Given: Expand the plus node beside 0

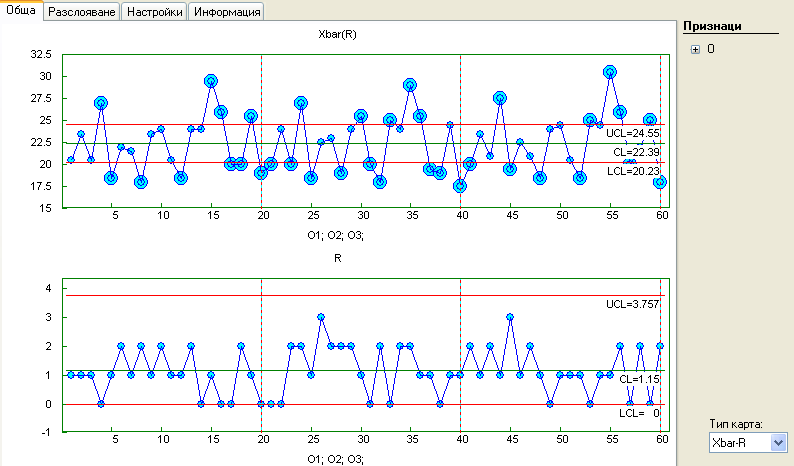Looking at the screenshot, I should pos(695,48).
